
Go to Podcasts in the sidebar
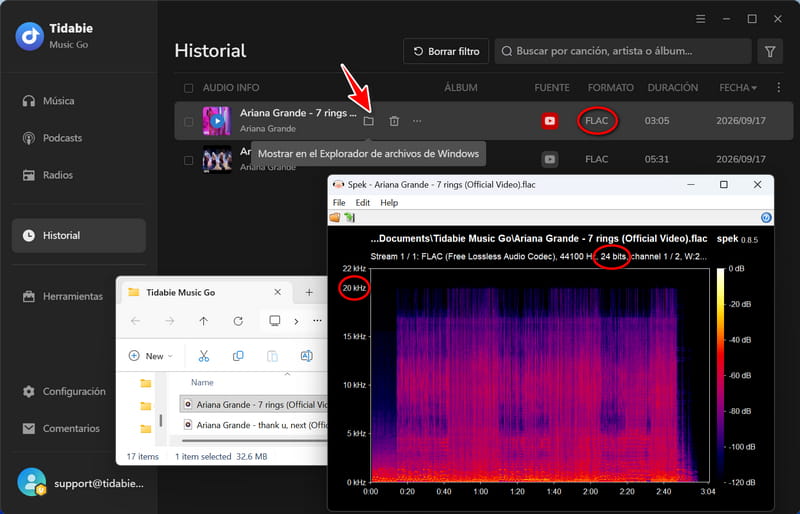point(52,138)
